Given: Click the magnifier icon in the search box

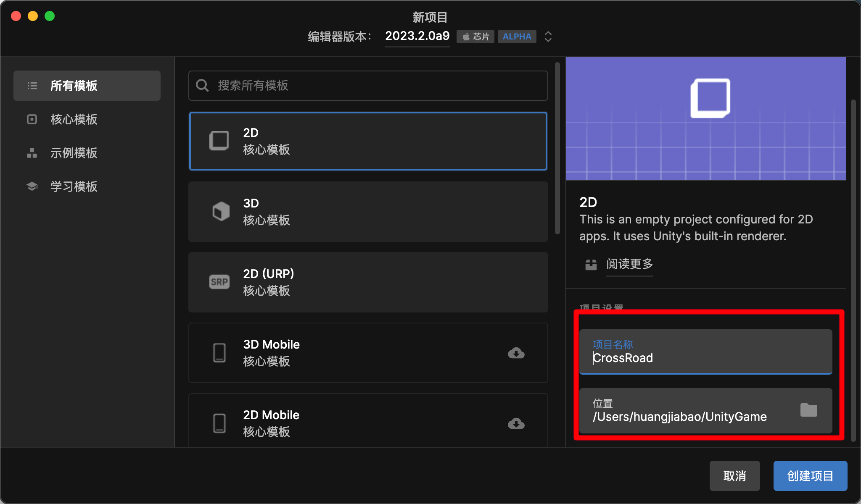Looking at the screenshot, I should (202, 85).
